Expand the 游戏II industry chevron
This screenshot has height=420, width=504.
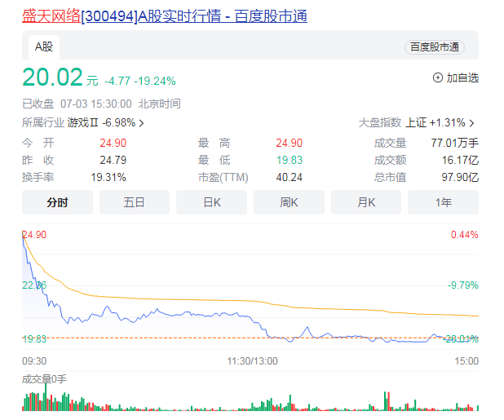tap(142, 123)
